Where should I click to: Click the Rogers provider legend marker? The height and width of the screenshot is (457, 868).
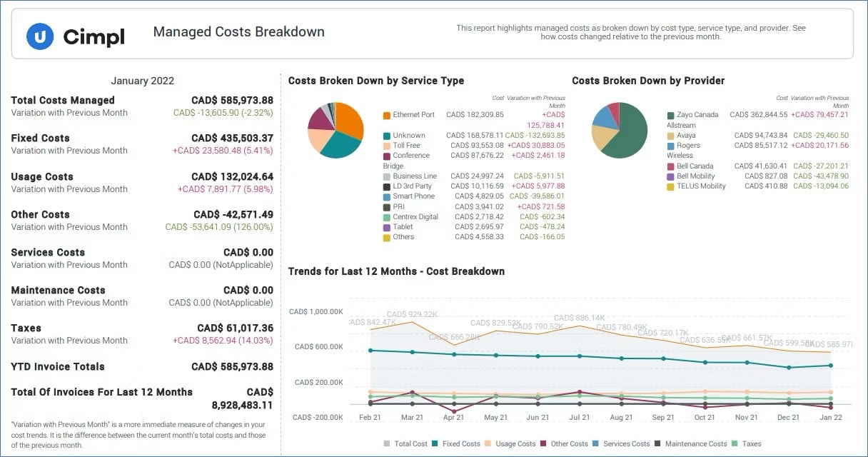[x=671, y=146]
